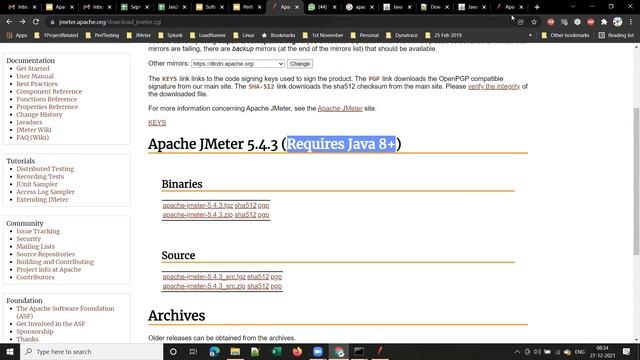Open File Explorer from the taskbar

(235, 351)
